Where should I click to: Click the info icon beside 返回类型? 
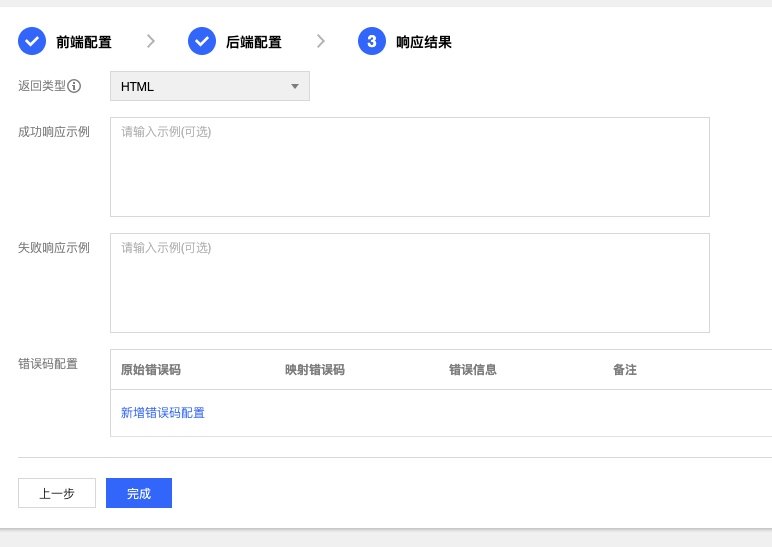pos(74,86)
